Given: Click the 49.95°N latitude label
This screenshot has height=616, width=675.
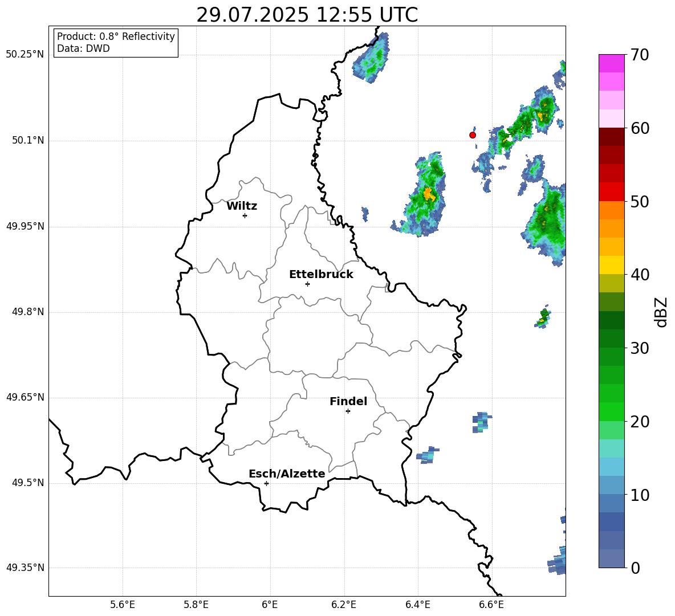Looking at the screenshot, I should coord(25,226).
